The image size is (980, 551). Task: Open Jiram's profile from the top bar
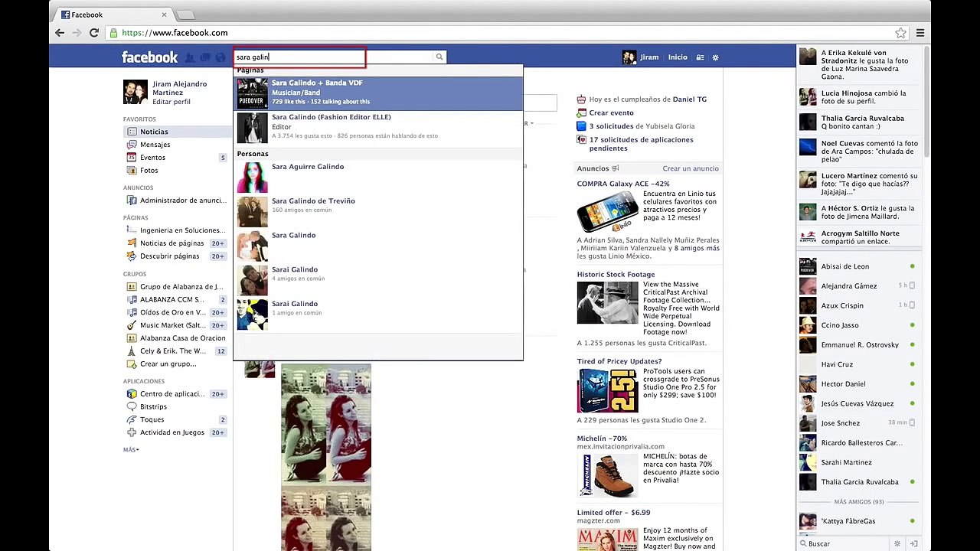(640, 57)
